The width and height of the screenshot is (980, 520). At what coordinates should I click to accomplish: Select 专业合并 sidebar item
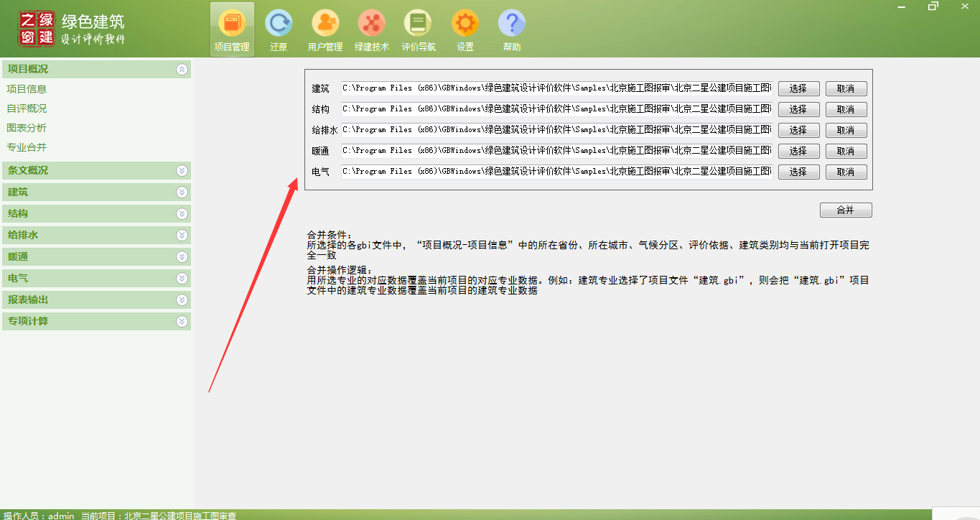pyautogui.click(x=27, y=147)
